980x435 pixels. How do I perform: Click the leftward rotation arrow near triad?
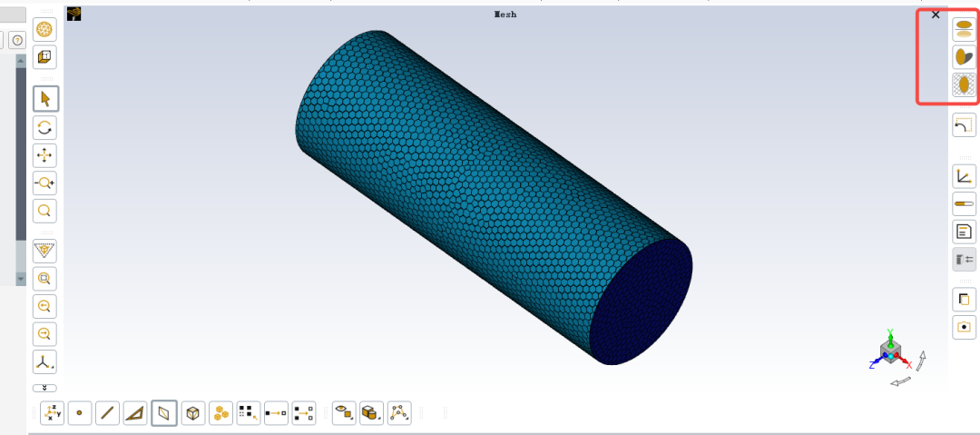[x=900, y=381]
